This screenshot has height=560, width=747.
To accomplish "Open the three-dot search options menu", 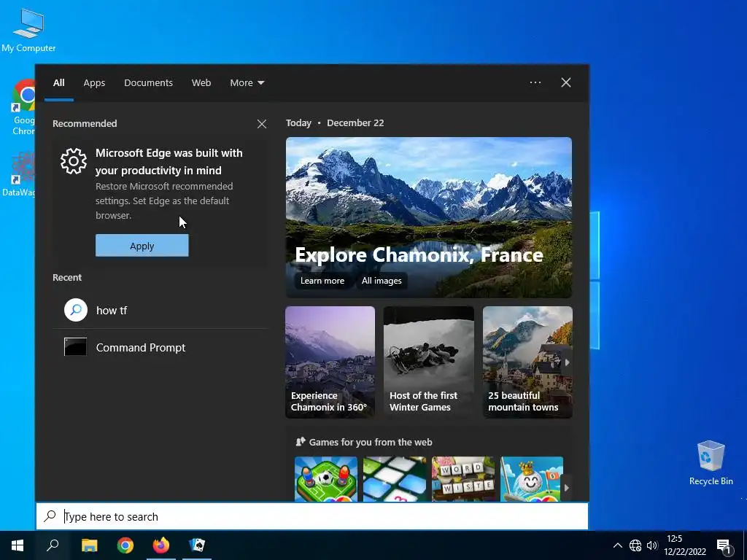I will point(535,82).
